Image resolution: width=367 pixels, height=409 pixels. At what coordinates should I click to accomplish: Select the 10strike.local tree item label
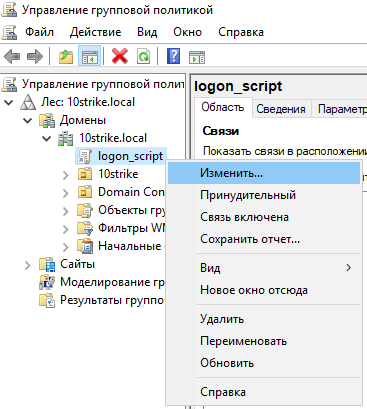click(113, 138)
